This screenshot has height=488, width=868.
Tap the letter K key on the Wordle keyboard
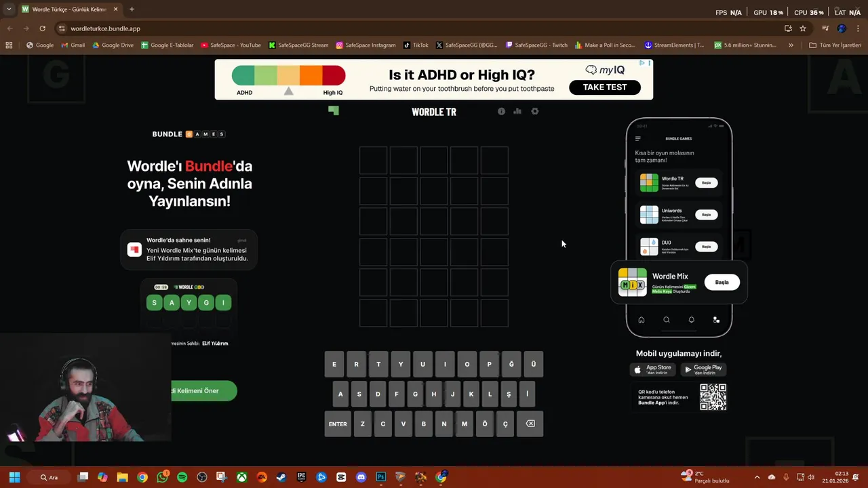[x=471, y=394]
